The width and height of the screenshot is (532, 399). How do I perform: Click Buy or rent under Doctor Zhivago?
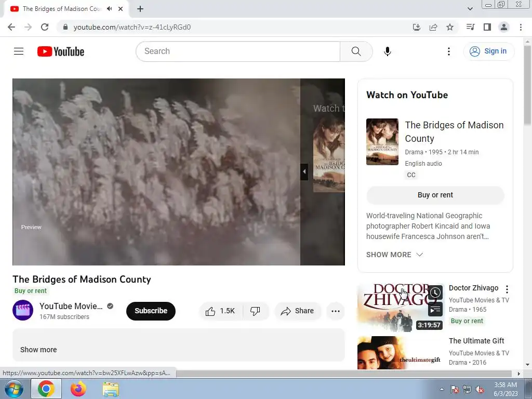(467, 321)
